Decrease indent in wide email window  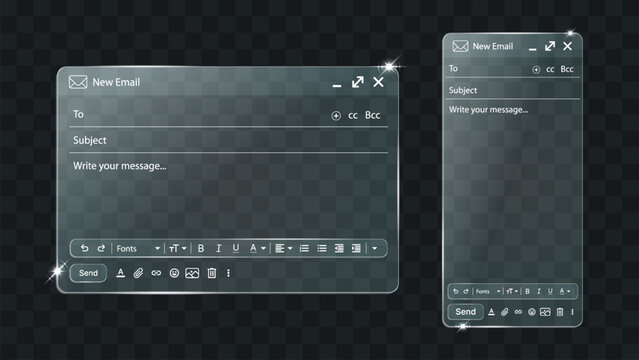coord(339,248)
